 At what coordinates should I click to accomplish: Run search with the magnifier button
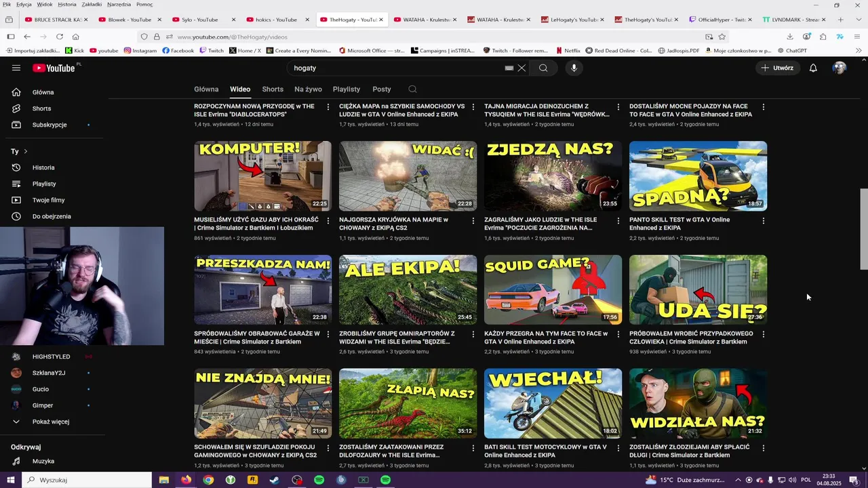click(x=543, y=68)
